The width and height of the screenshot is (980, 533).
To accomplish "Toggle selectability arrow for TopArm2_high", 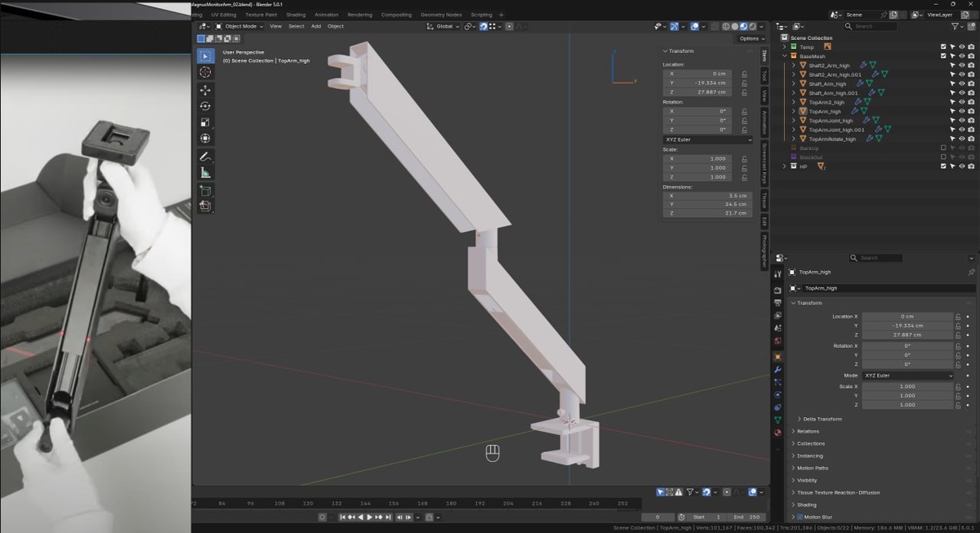I will [x=952, y=102].
